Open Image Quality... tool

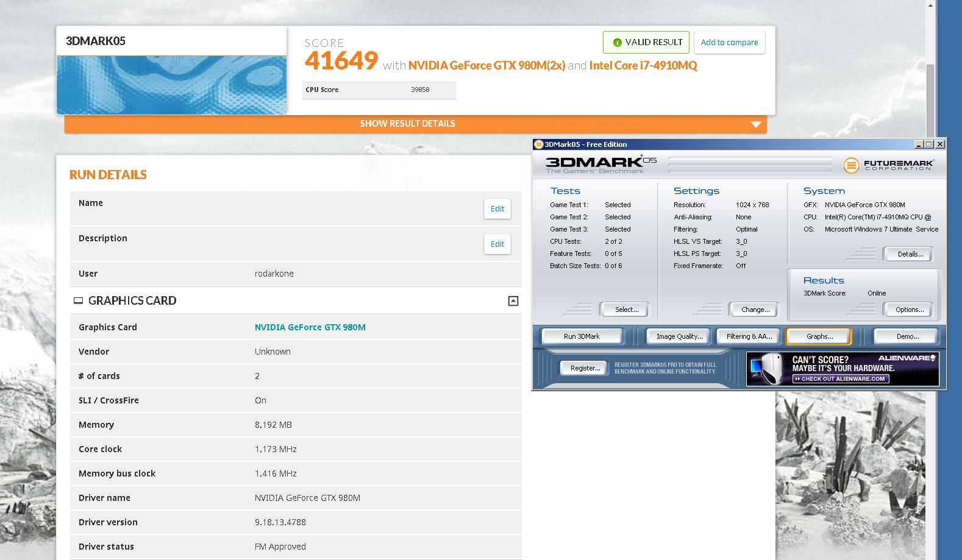[x=679, y=336]
